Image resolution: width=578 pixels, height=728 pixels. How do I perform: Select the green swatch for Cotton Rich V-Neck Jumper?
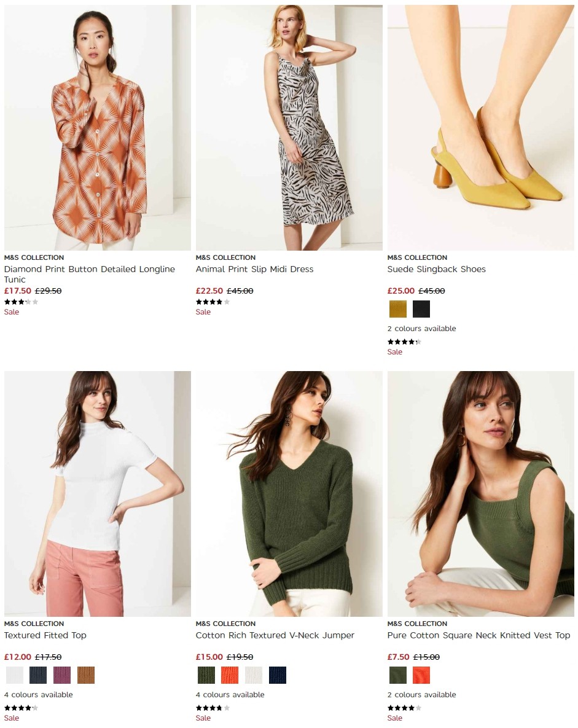coord(206,675)
